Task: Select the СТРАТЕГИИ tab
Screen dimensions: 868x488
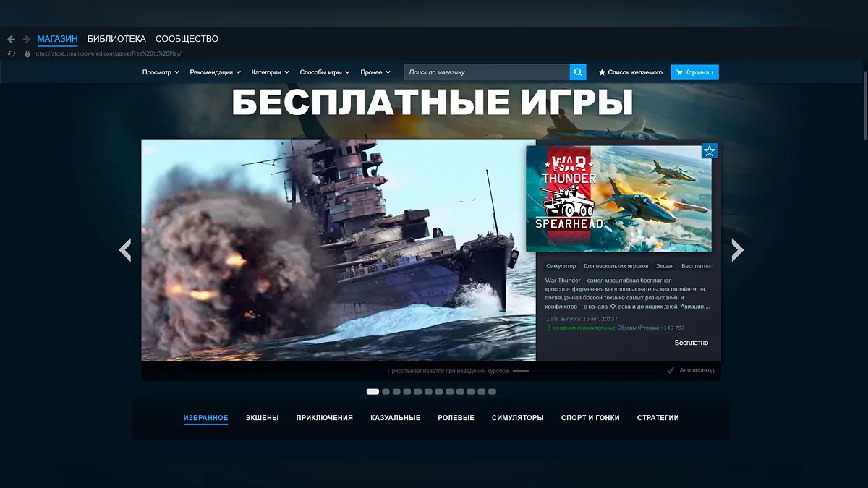Action: (x=658, y=418)
